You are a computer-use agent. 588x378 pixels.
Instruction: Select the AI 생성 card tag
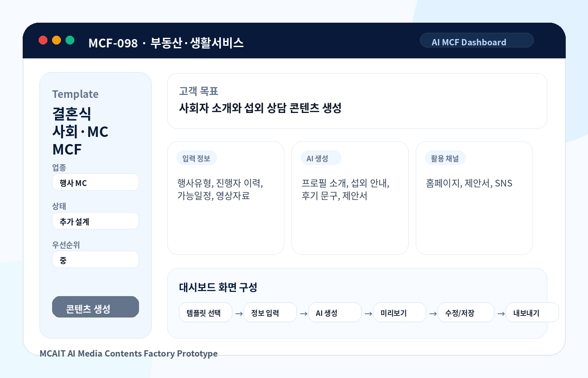321,158
